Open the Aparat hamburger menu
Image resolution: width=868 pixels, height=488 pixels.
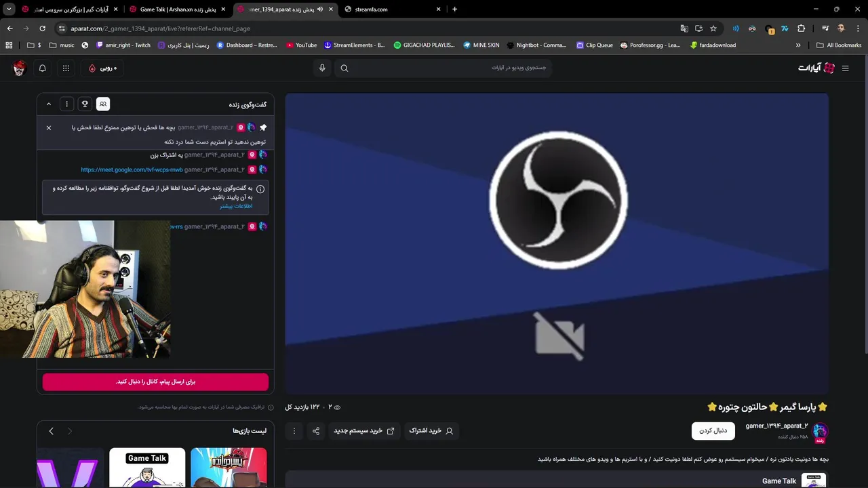[x=845, y=68]
